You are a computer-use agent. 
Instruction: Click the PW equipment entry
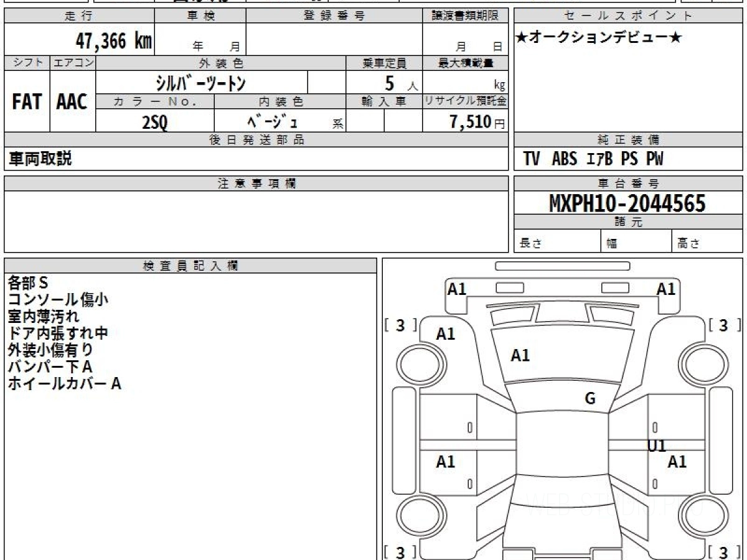(654, 159)
